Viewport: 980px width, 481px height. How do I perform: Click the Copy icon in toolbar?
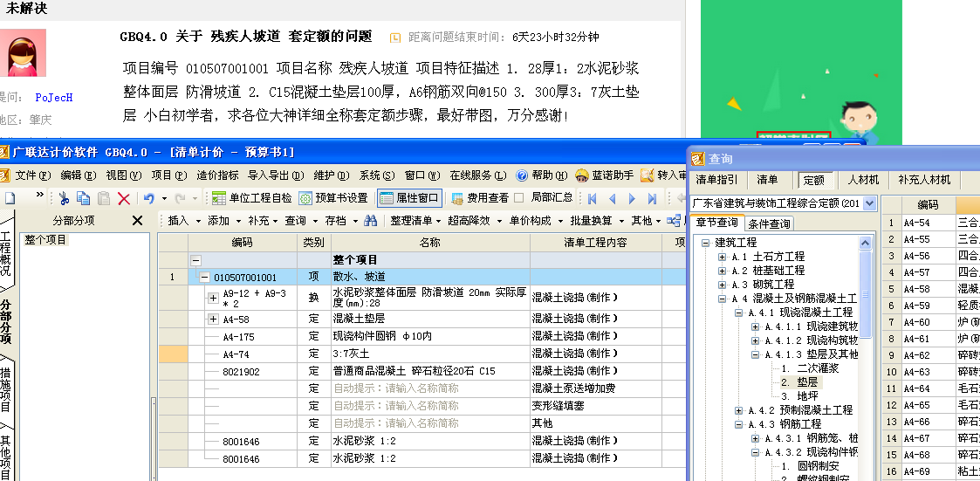(83, 199)
